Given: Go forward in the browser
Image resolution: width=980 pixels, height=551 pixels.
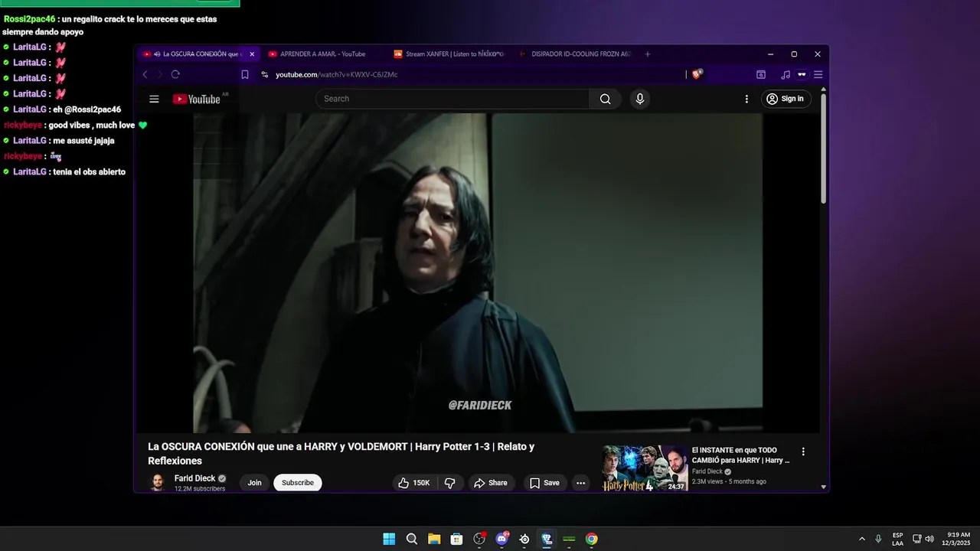Looking at the screenshot, I should pos(159,74).
